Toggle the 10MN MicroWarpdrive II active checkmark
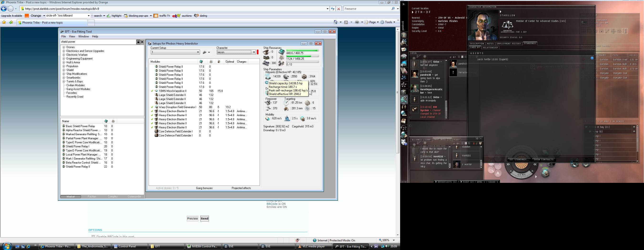The width and height of the screenshot is (644, 250). pyautogui.click(x=152, y=91)
